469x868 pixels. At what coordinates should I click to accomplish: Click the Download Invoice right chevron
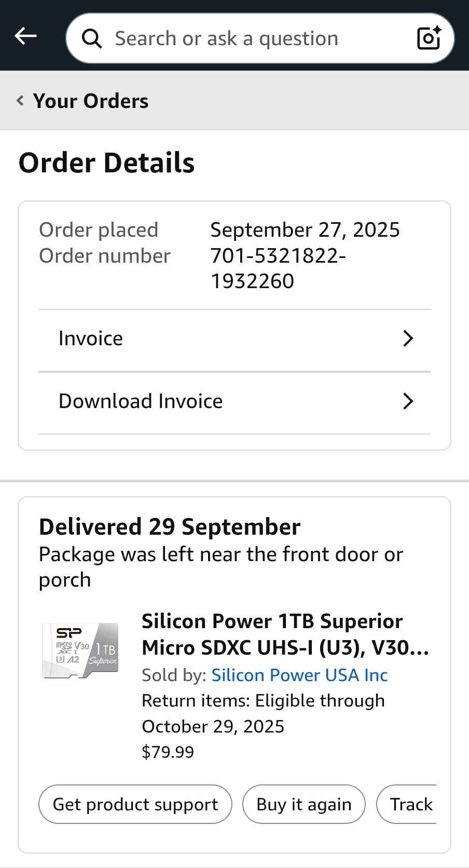[408, 401]
